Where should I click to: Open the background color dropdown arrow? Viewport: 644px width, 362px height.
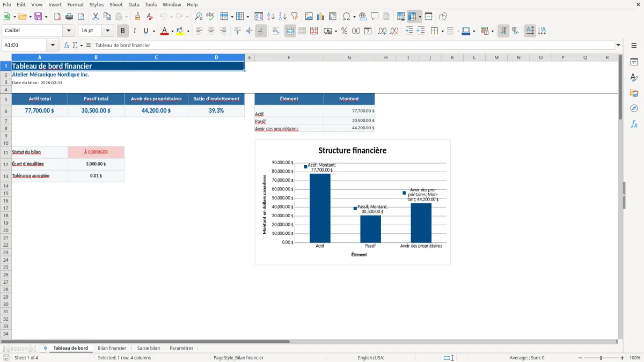[x=188, y=31]
